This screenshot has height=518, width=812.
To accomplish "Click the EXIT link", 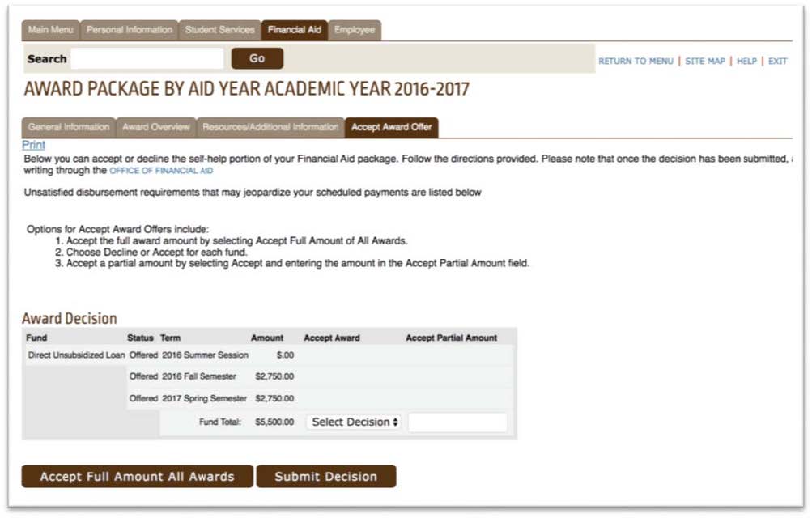I will pos(777,62).
